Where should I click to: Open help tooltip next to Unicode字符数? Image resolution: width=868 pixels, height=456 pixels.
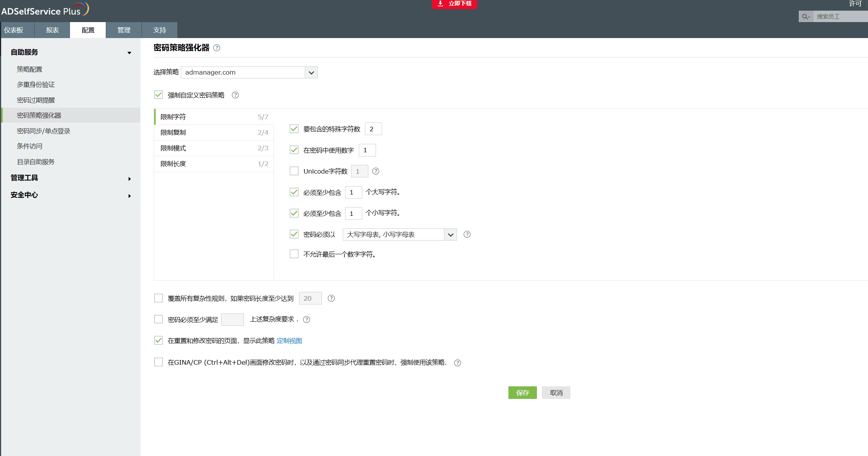pyautogui.click(x=376, y=171)
